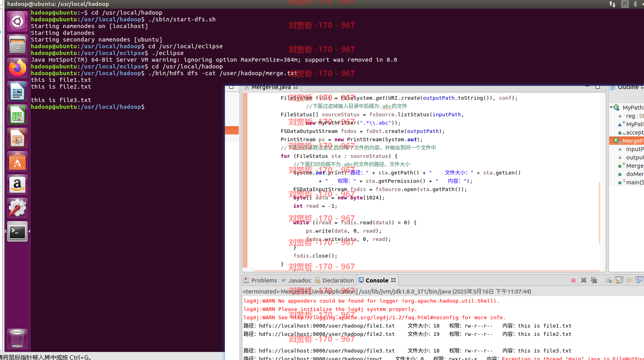This screenshot has height=360, width=644.
Task: Click the log4j logging.apache.org FAQ link
Action: tap(374, 318)
